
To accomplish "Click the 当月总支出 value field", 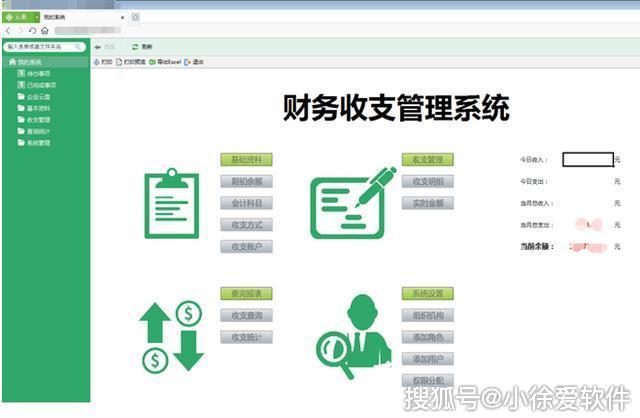I will coord(588,225).
